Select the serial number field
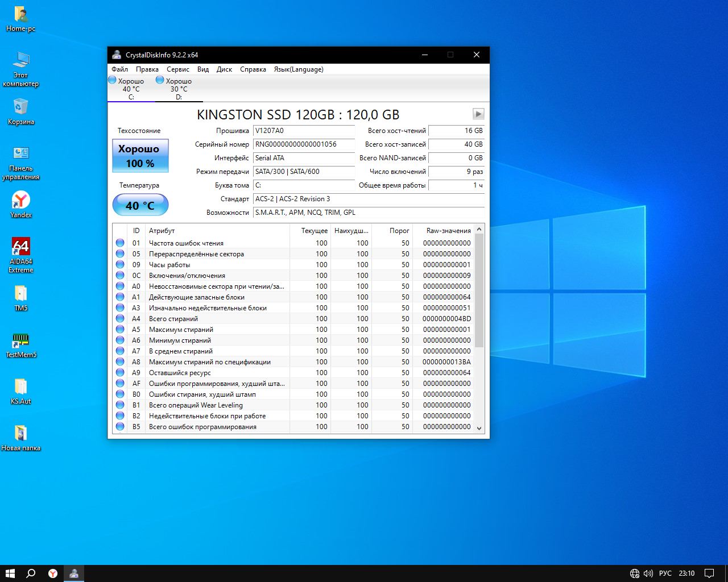This screenshot has height=582, width=728. point(304,144)
